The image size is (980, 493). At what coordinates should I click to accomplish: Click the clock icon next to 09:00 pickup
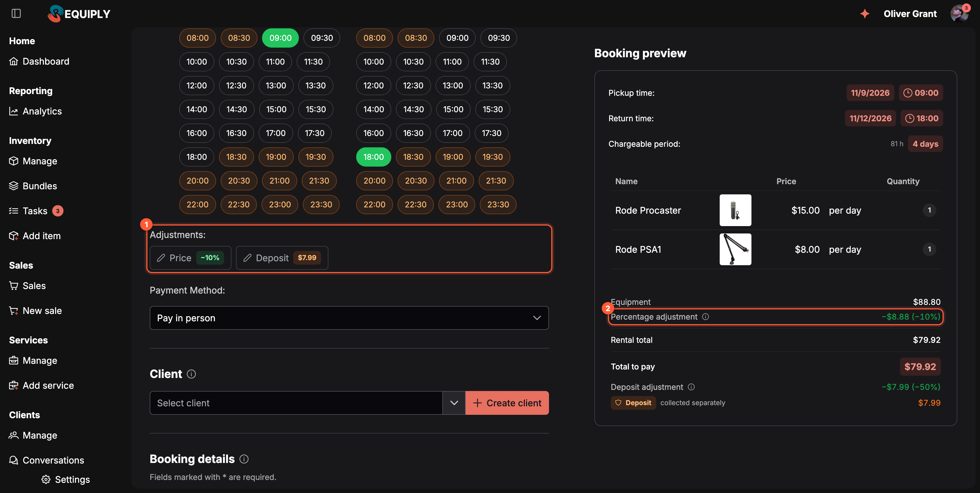(908, 93)
